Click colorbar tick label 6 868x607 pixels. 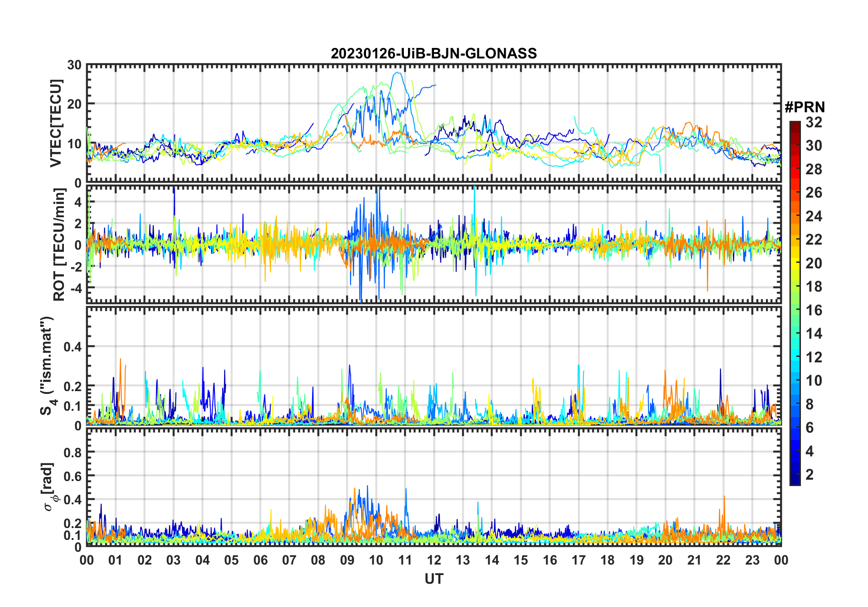click(x=810, y=428)
